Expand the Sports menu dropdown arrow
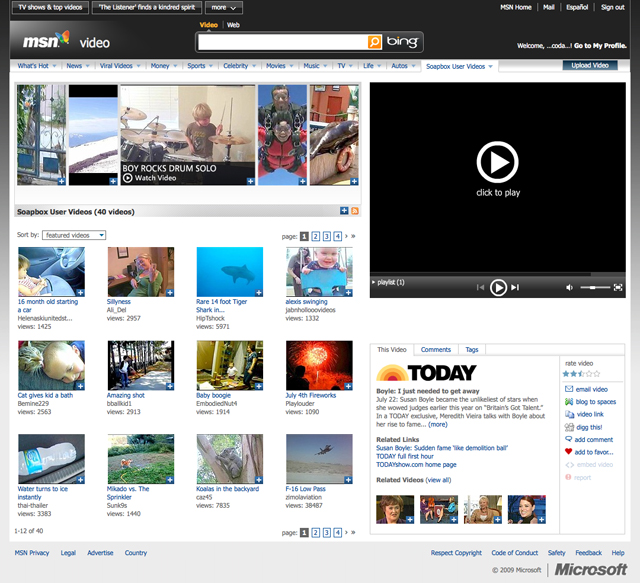Image resolution: width=640 pixels, height=583 pixels. [x=211, y=66]
